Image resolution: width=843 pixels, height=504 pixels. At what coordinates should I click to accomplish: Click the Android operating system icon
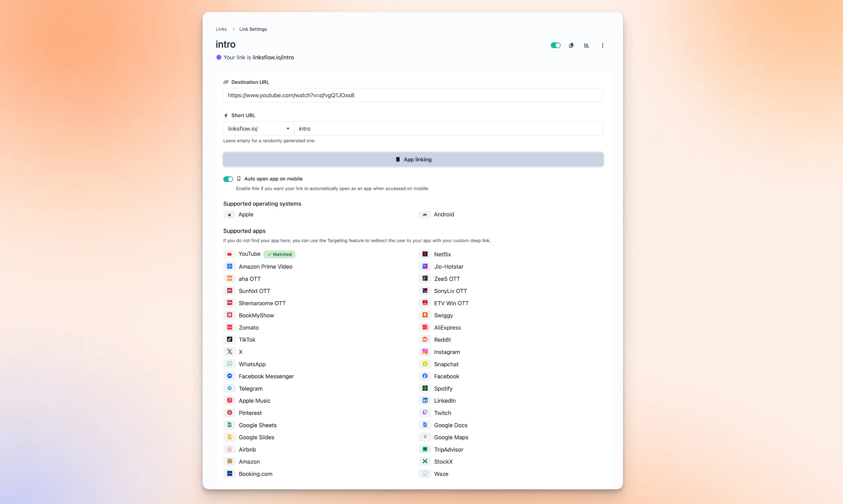tap(425, 215)
